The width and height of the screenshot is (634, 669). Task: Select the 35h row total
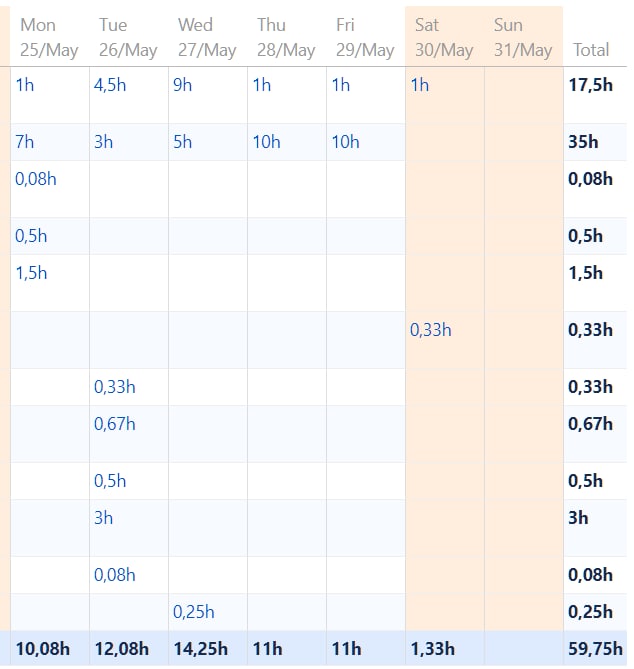(x=583, y=142)
